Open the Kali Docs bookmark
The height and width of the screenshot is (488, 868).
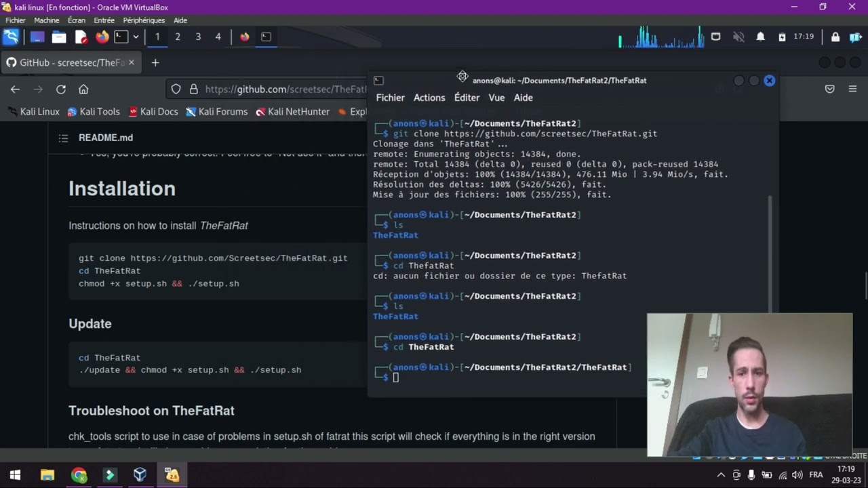(x=153, y=111)
